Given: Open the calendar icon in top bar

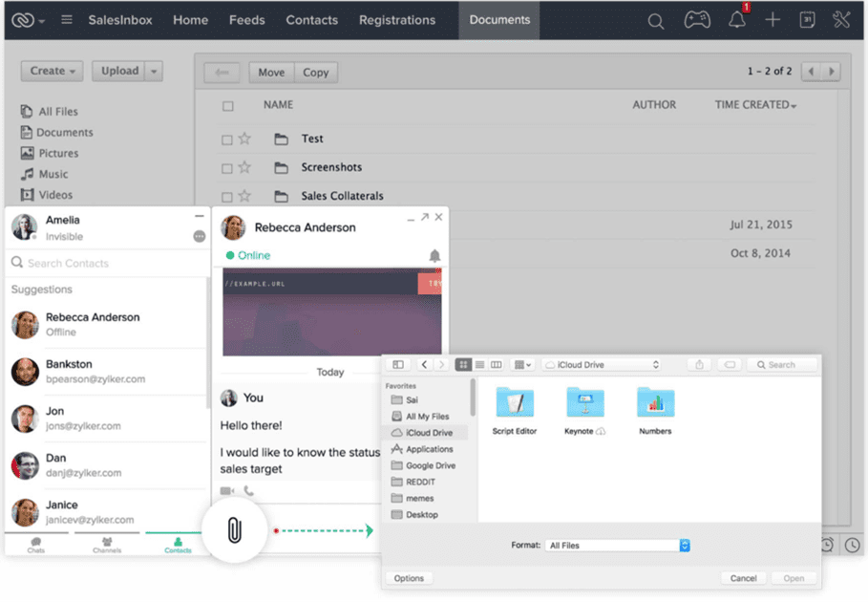Looking at the screenshot, I should 807,20.
